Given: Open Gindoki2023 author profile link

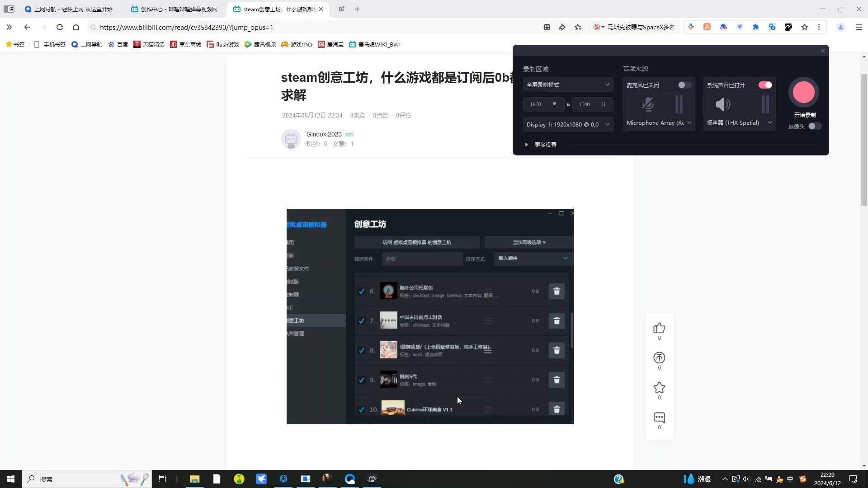Looking at the screenshot, I should click(x=324, y=134).
